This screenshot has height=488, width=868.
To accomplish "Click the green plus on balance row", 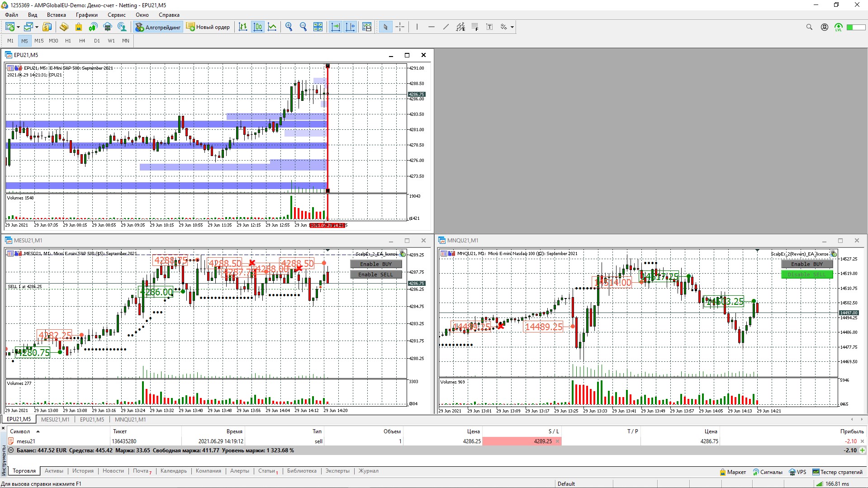I will (862, 450).
